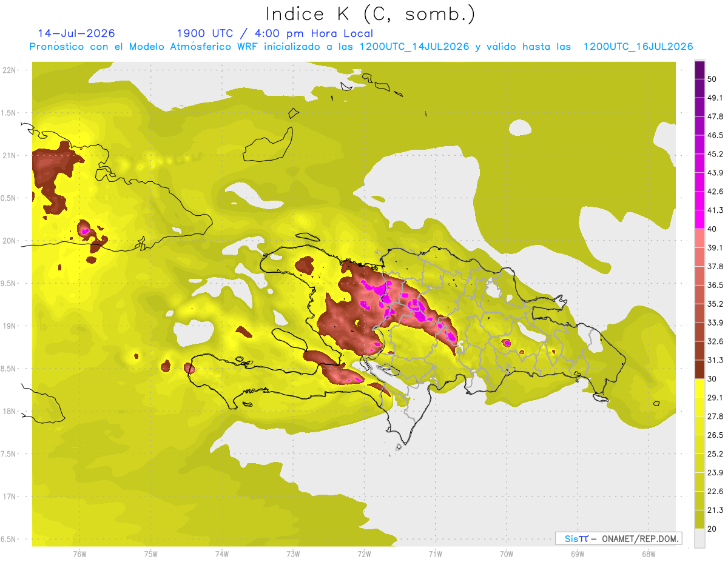728x562 pixels.
Task: Click the "73W" longitude label
Action: click(x=293, y=554)
